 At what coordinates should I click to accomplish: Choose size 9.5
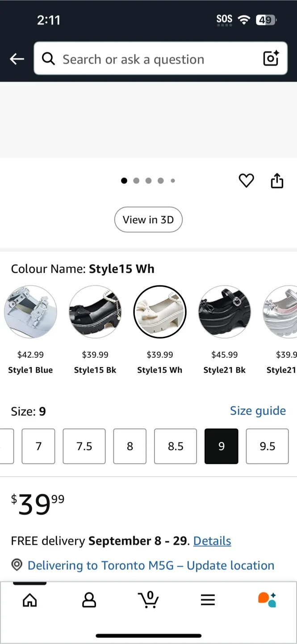click(267, 446)
